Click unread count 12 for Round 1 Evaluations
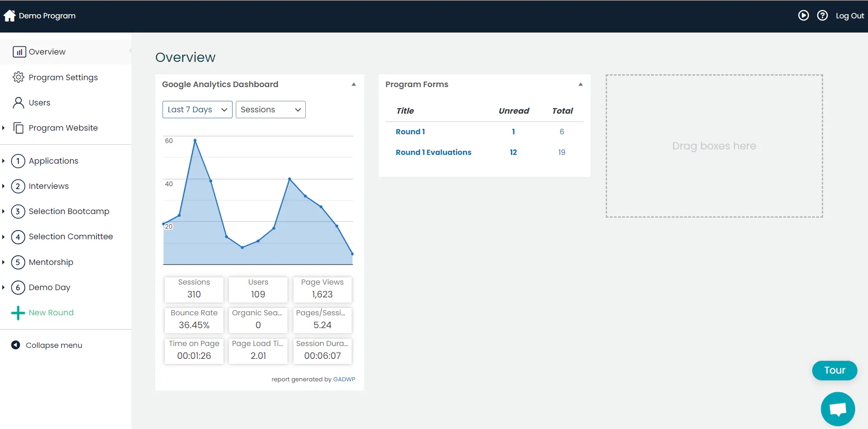Image resolution: width=868 pixels, height=429 pixels. tap(513, 152)
